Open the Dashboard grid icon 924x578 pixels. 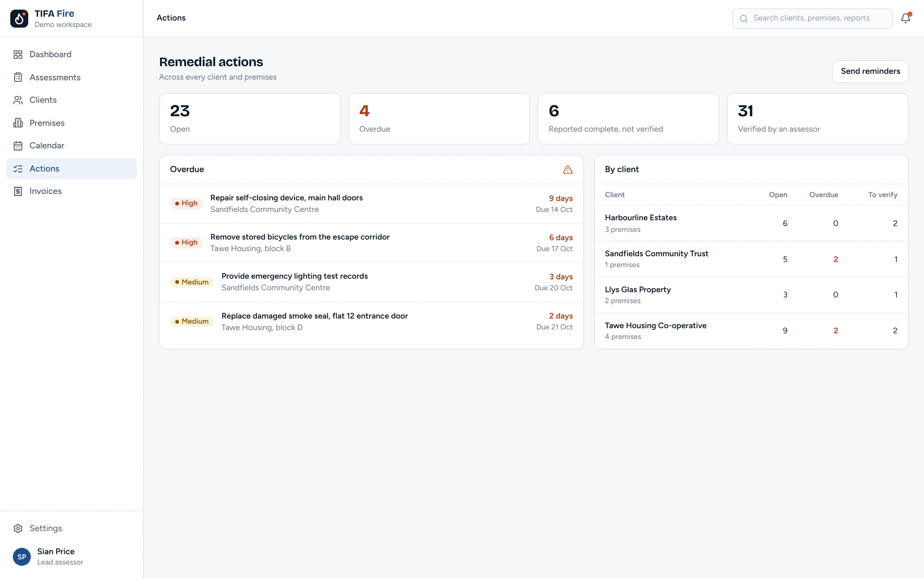click(x=18, y=54)
